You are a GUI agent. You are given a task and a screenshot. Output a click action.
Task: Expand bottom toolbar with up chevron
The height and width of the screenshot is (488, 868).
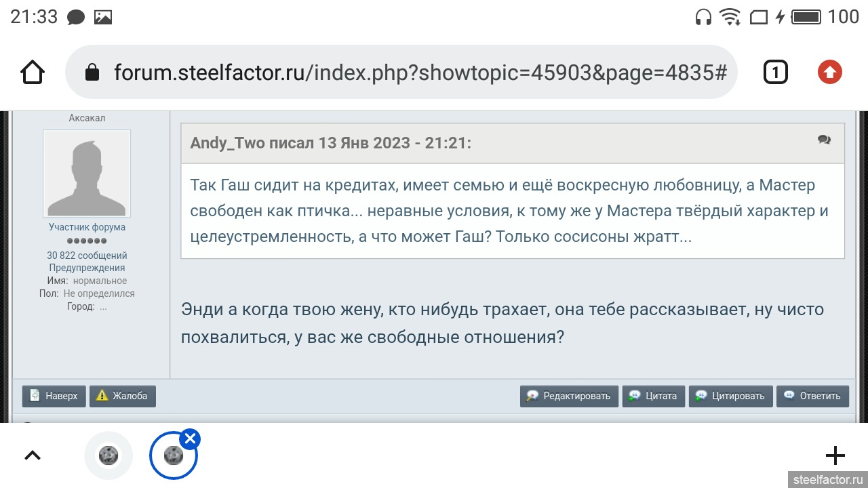33,455
